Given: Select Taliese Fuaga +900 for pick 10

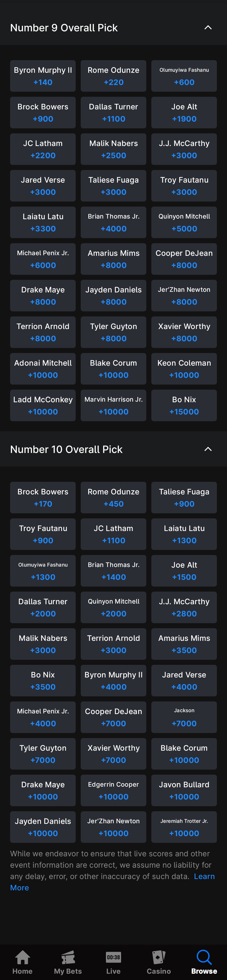Looking at the screenshot, I should 184,497.
